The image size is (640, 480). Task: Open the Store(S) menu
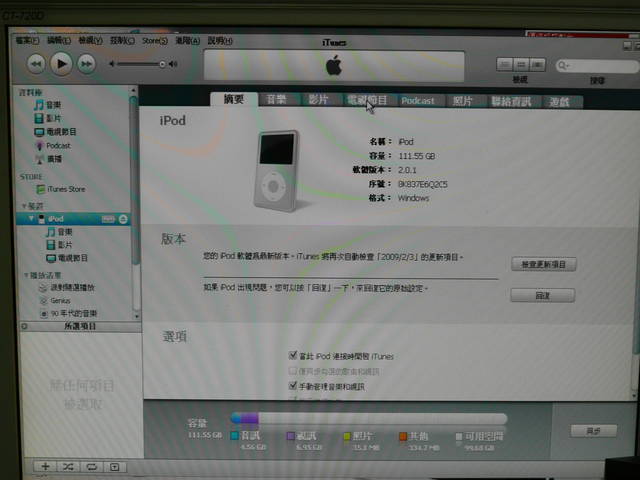pos(155,41)
